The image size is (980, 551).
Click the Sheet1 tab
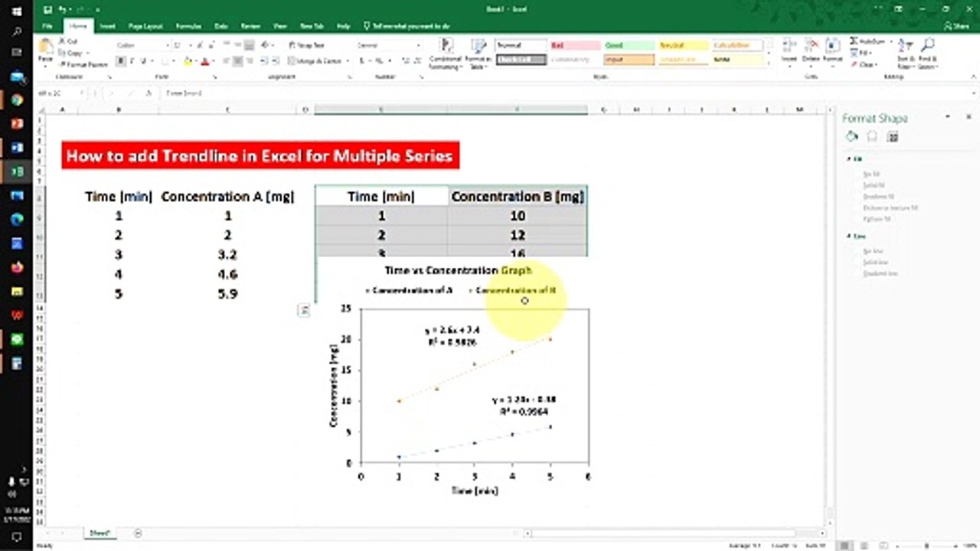click(100, 533)
